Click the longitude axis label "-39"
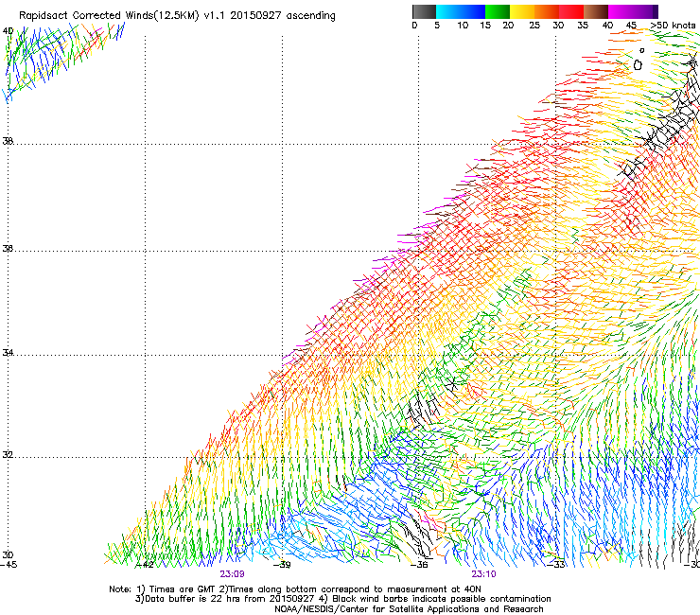Screen dimensions: 700x615 [282, 565]
